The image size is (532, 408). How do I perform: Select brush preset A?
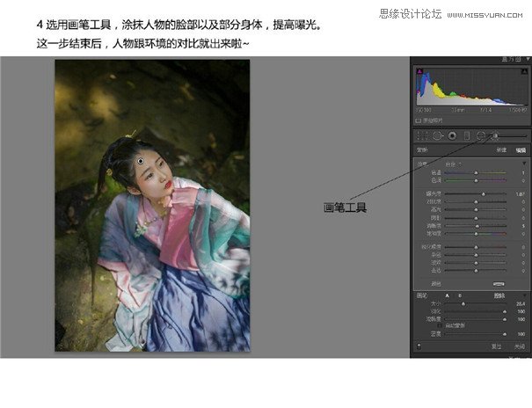point(448,295)
